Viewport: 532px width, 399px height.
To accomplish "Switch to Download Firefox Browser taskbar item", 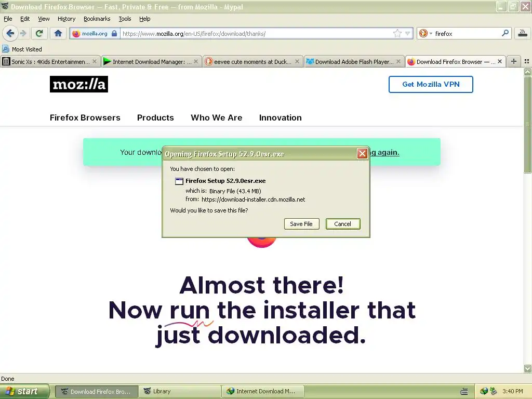I will point(96,392).
